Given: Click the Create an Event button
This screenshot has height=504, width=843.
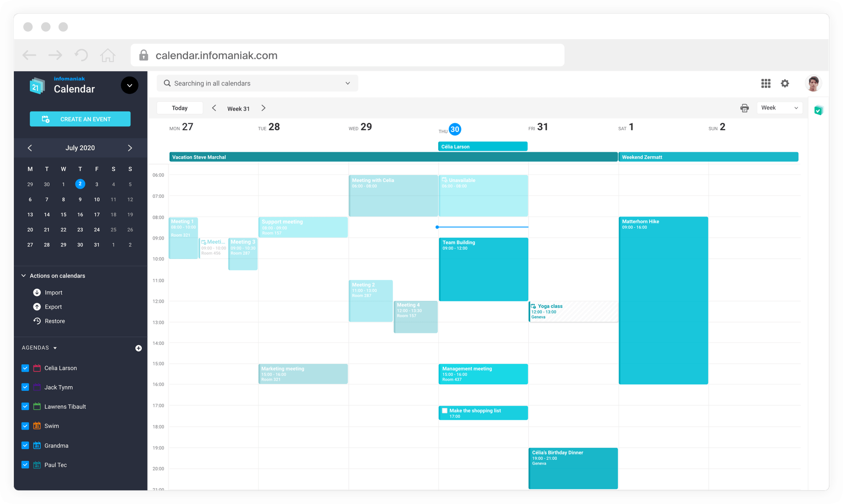Looking at the screenshot, I should coord(79,118).
